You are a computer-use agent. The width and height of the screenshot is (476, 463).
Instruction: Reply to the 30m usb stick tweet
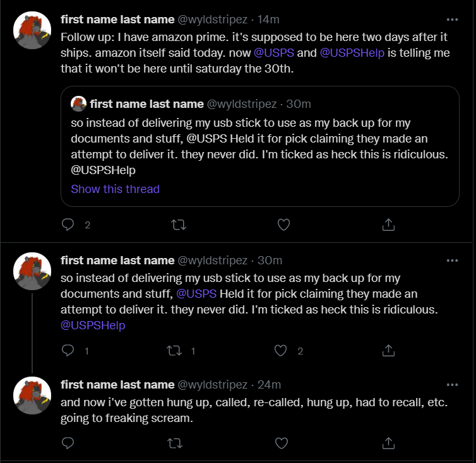point(68,351)
